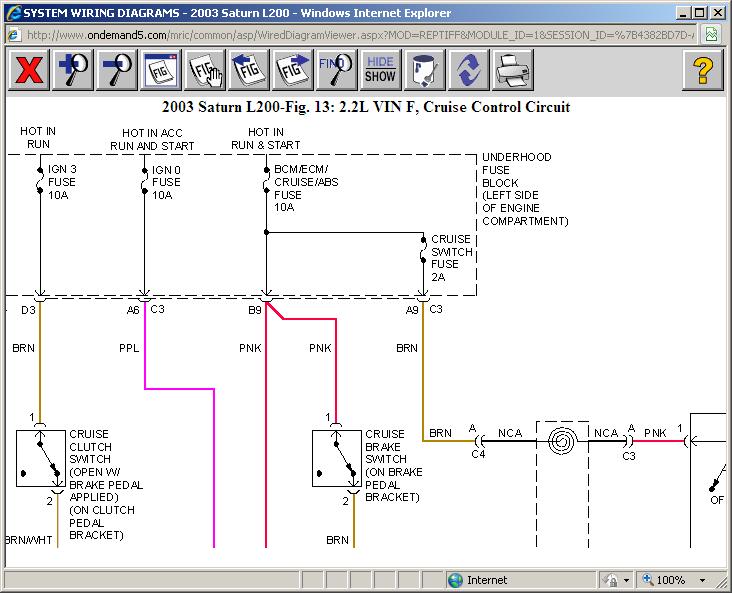The height and width of the screenshot is (593, 732).
Task: Click the Internet Explorer title bar icon
Action: (11, 12)
